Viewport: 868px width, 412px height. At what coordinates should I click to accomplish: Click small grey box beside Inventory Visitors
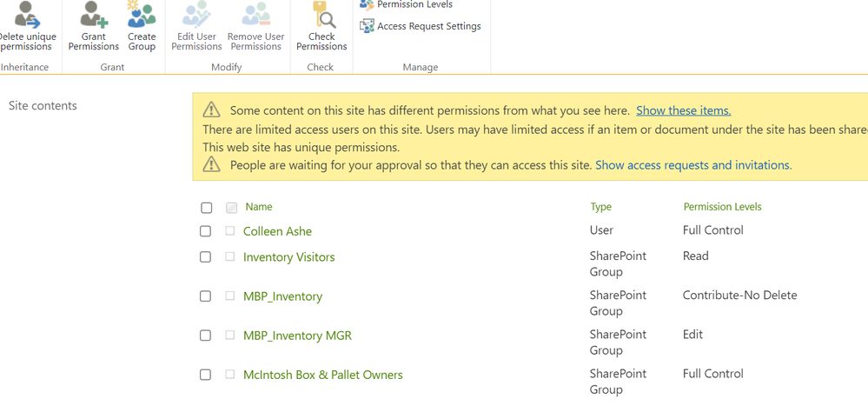click(x=229, y=256)
